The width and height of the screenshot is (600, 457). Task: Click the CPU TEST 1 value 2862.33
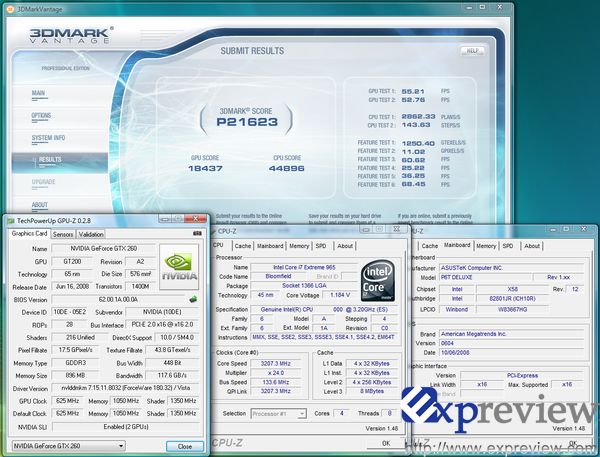coord(418,116)
